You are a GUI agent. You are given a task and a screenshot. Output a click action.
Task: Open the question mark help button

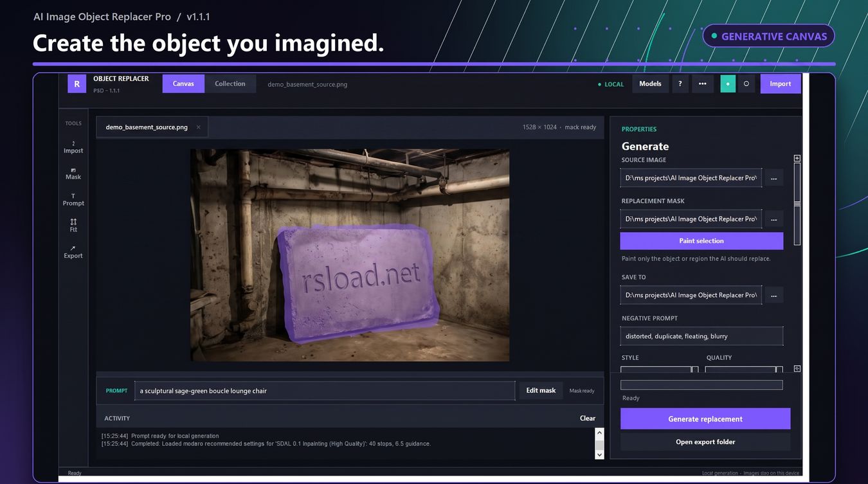(680, 84)
